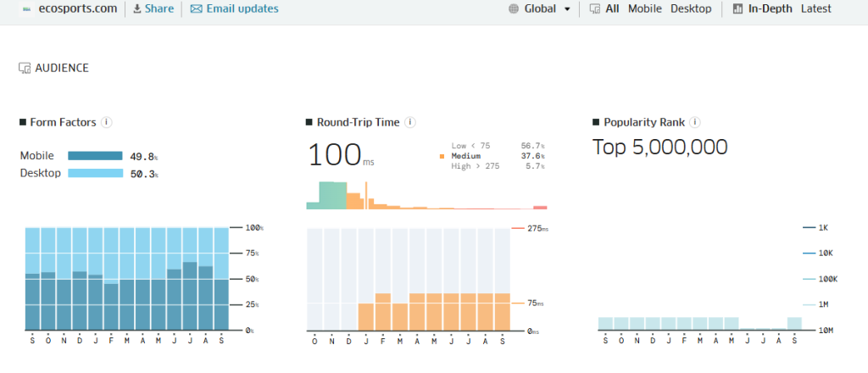Click the Popularity Rank info icon

point(695,122)
